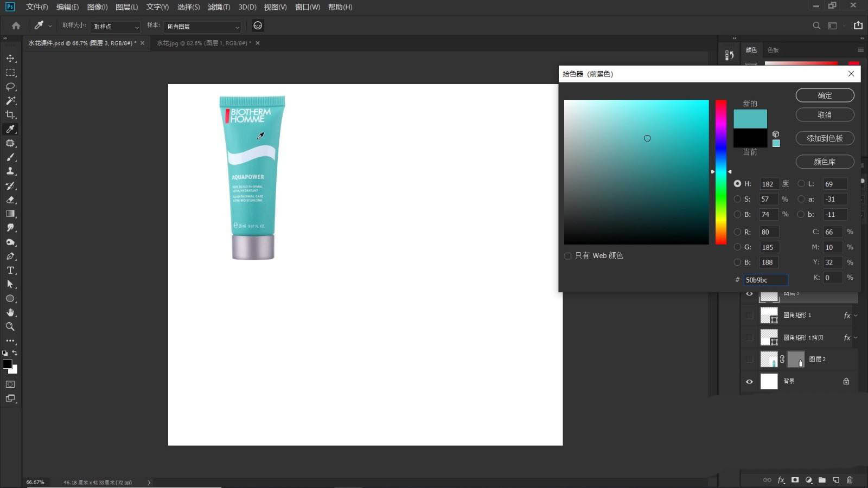Hide the 背景 layer visibility eye
The height and width of the screenshot is (488, 868).
(x=749, y=381)
